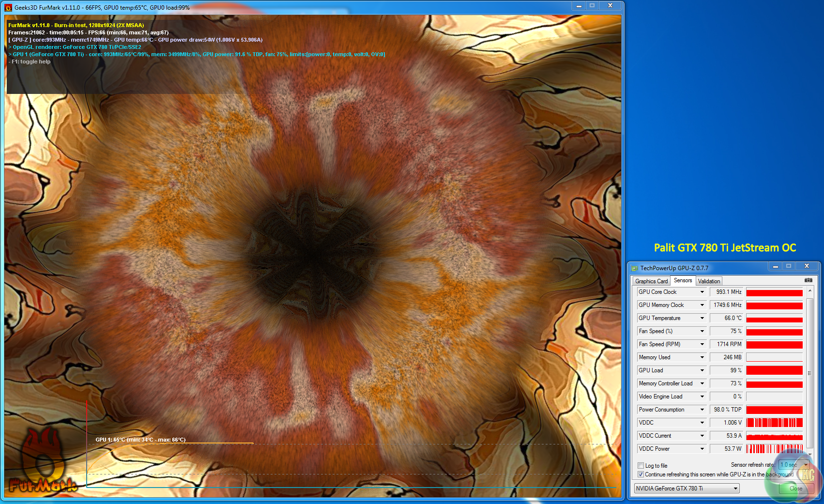Open the Sensor refresh rate dropdown
824x504 pixels.
click(x=794, y=465)
